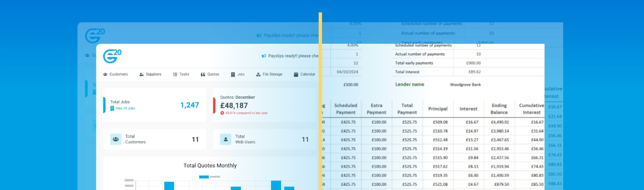Image resolution: width=644 pixels, height=190 pixels.
Task: Select the £515.90 principal cell
Action: tap(440, 158)
